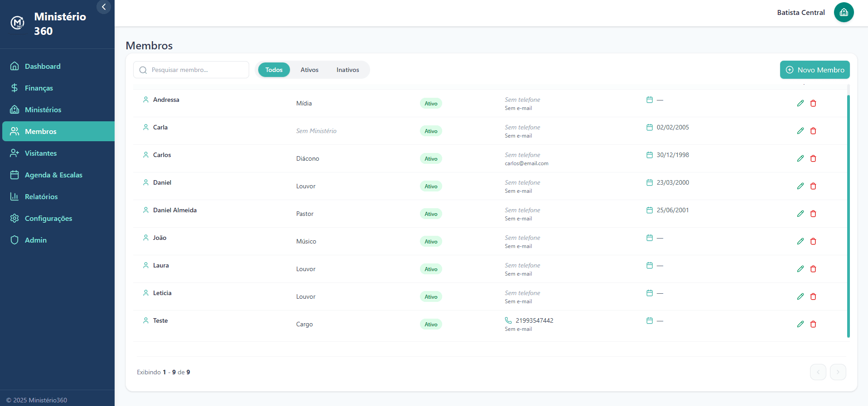Edit Carlos using the pencil icon
The image size is (868, 406).
(800, 158)
